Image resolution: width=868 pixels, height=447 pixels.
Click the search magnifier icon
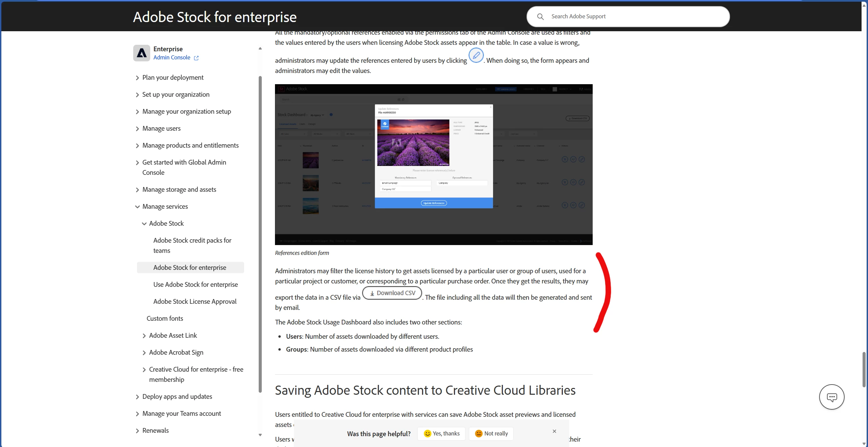point(540,17)
